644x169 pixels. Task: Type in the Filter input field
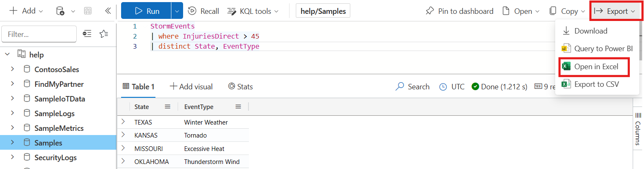(x=39, y=34)
